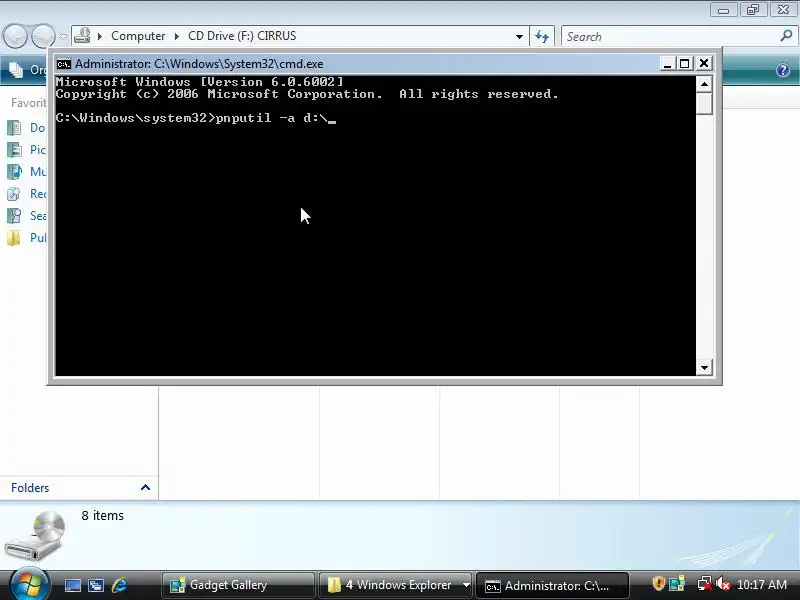Open Music favorite link in Explorer sidebar

27,171
